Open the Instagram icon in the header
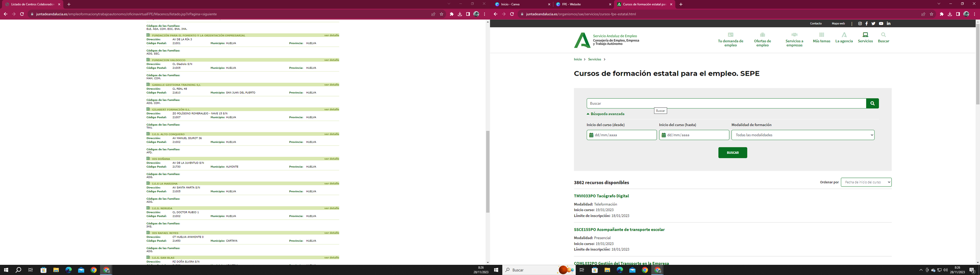Image resolution: width=980 pixels, height=275 pixels. [860, 24]
